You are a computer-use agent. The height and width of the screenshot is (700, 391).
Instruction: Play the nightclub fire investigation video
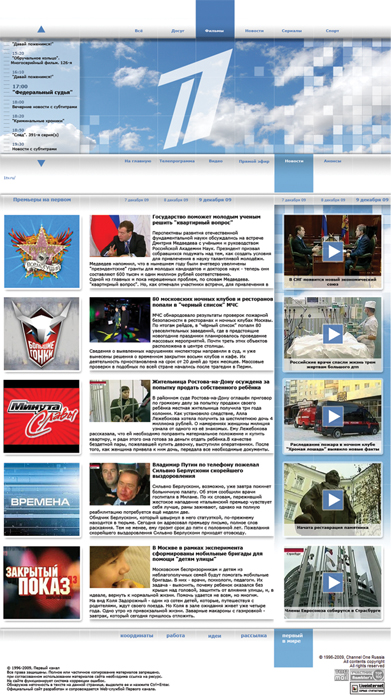[333, 417]
